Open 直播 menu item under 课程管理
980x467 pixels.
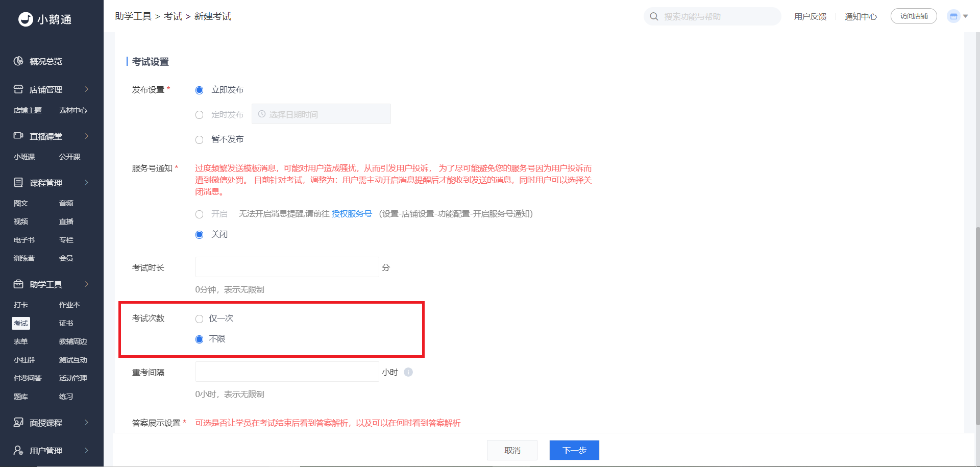(66, 222)
